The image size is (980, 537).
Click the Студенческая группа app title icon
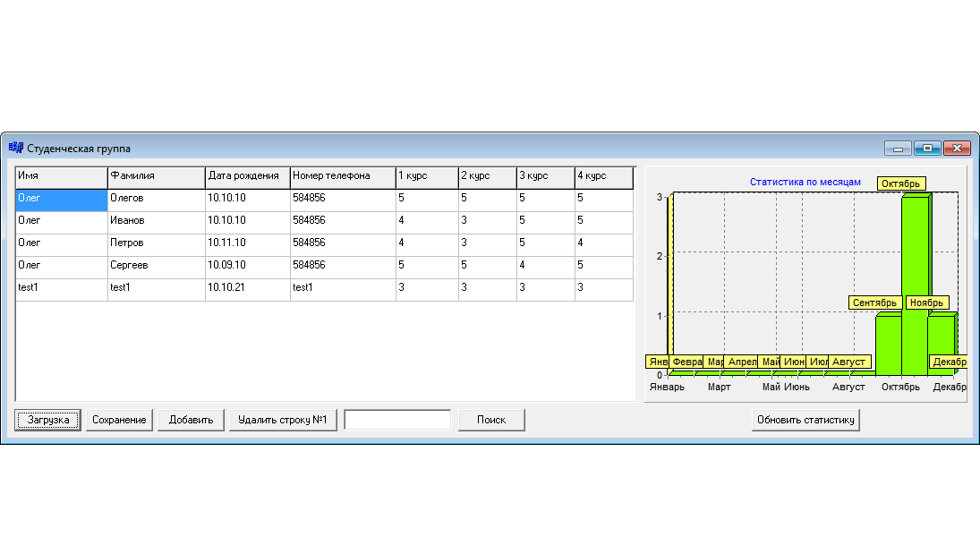(x=15, y=149)
